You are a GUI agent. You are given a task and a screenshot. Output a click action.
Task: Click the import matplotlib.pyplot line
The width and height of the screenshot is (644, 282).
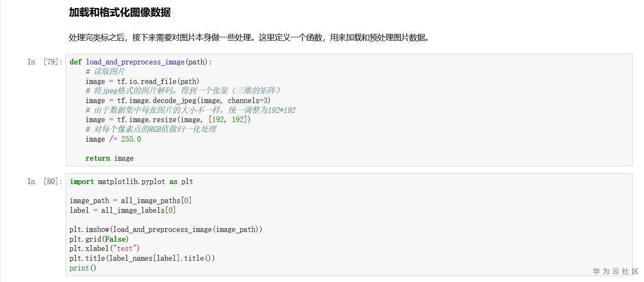[131, 181]
